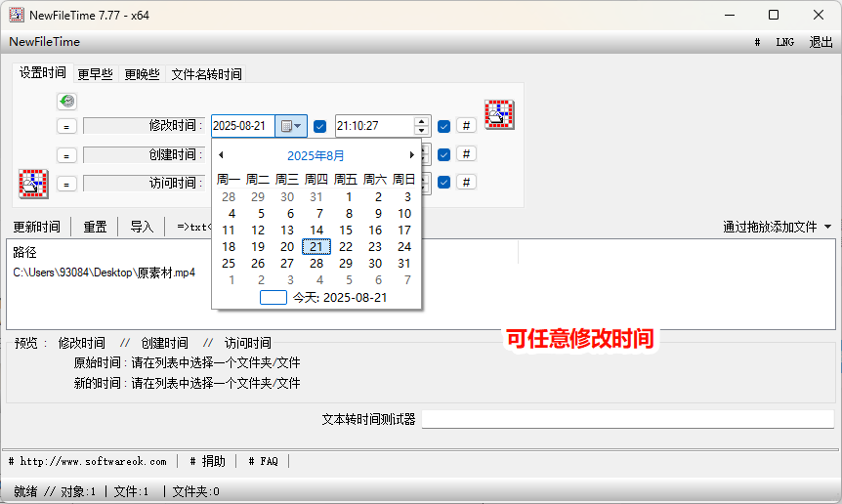
Task: Click the 2025年8月 calendar title
Action: coord(316,155)
